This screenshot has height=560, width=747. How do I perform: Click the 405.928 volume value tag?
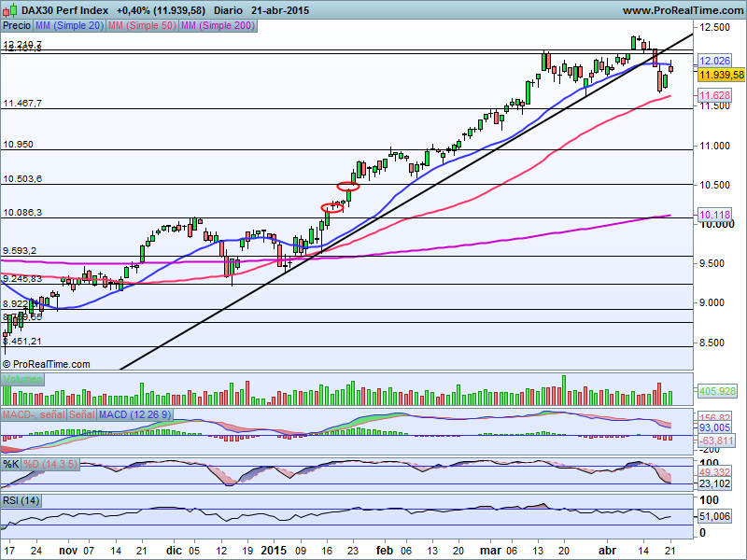[x=717, y=391]
